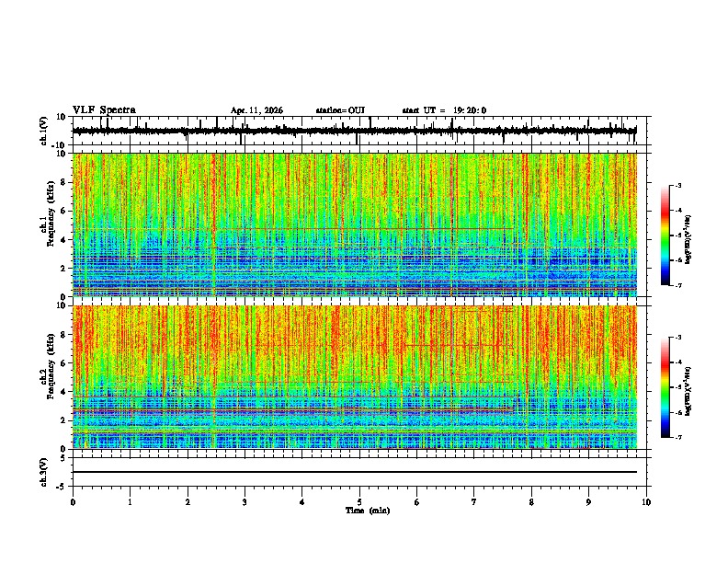
Task: Click the ch.2 colorbar "-7" bottom label
Action: click(x=678, y=437)
